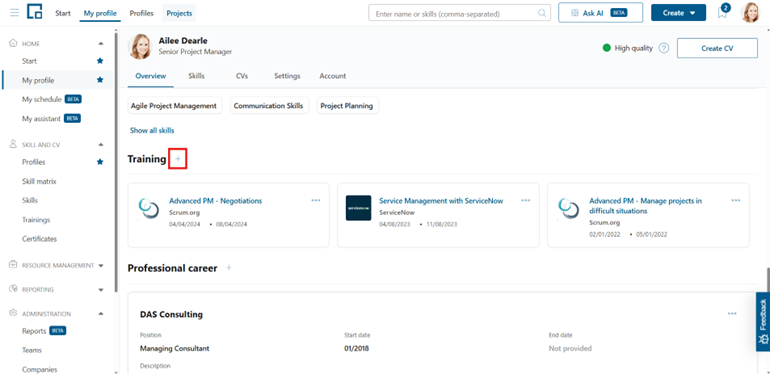Click the Project Planning skill chip
Viewport: 770px width, 374px height.
point(347,106)
